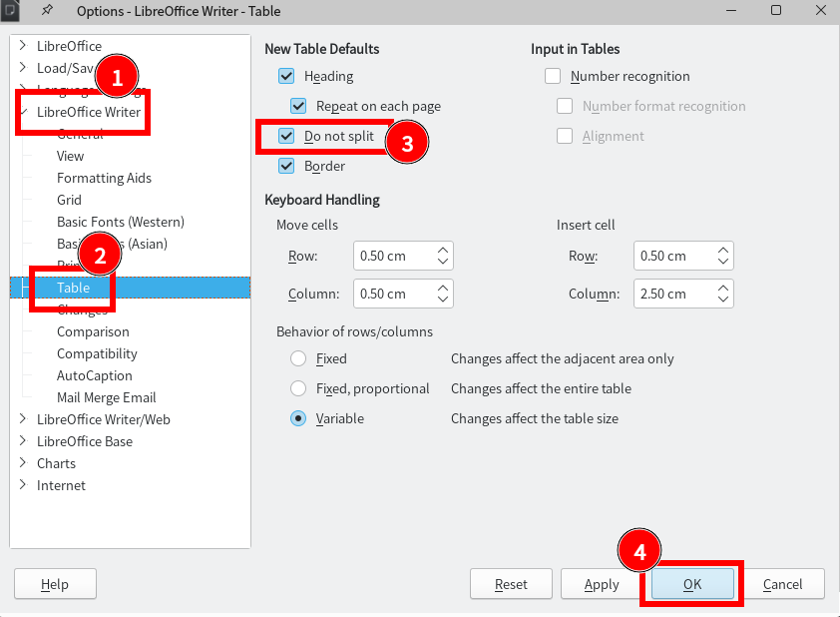Image resolution: width=840 pixels, height=617 pixels.
Task: Toggle Repeat on each page checkbox
Action: tap(298, 106)
